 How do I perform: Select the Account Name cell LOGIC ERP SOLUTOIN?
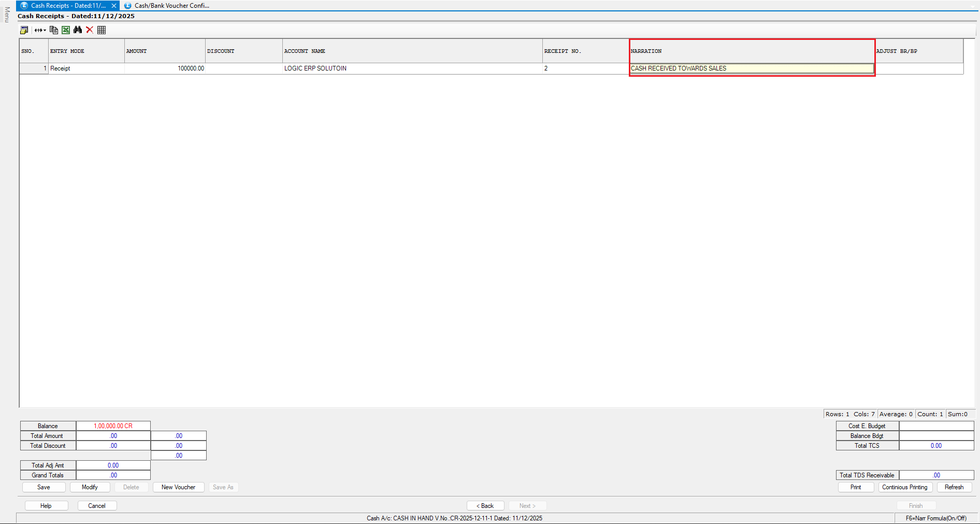(412, 68)
